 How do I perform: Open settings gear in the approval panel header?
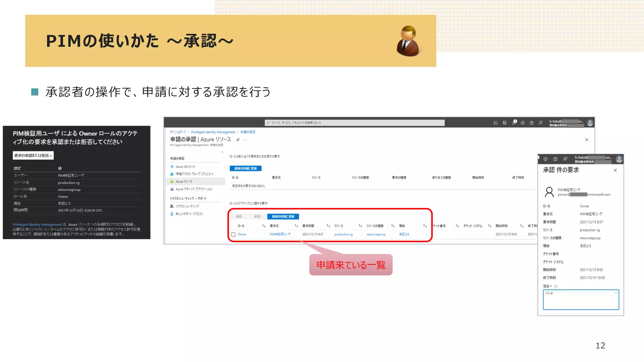click(x=546, y=159)
